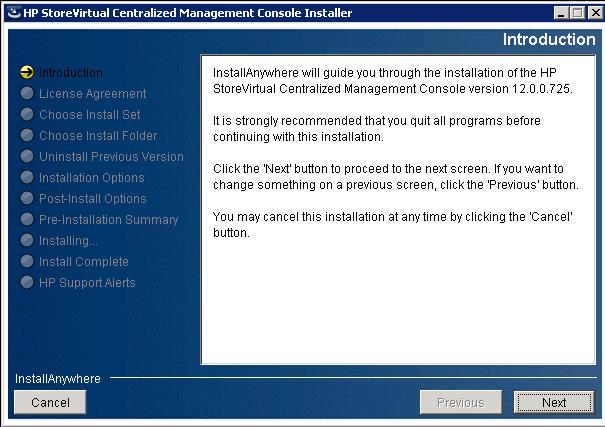Click the Introduction heading at top right
Screen dimensions: 605x427
pyautogui.click(x=549, y=39)
